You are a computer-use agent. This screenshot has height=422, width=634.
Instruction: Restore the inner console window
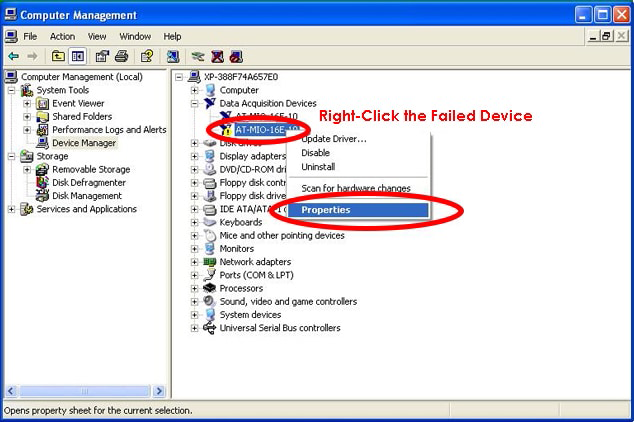(x=606, y=36)
